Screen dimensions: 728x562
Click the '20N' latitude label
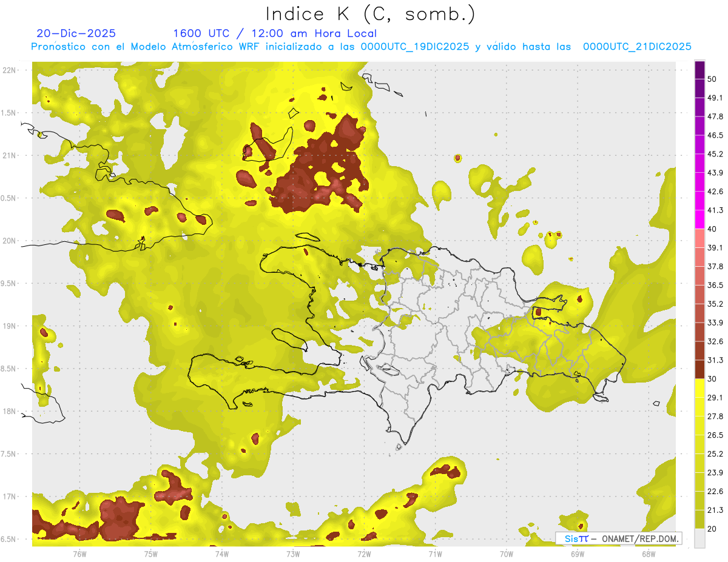10,241
